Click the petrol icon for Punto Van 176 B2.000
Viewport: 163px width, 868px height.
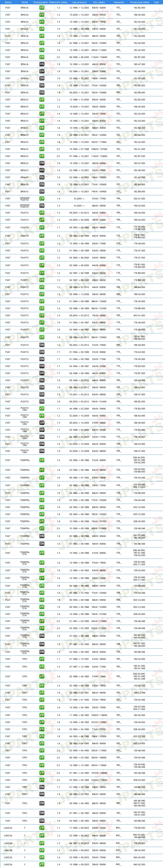click(x=42, y=409)
